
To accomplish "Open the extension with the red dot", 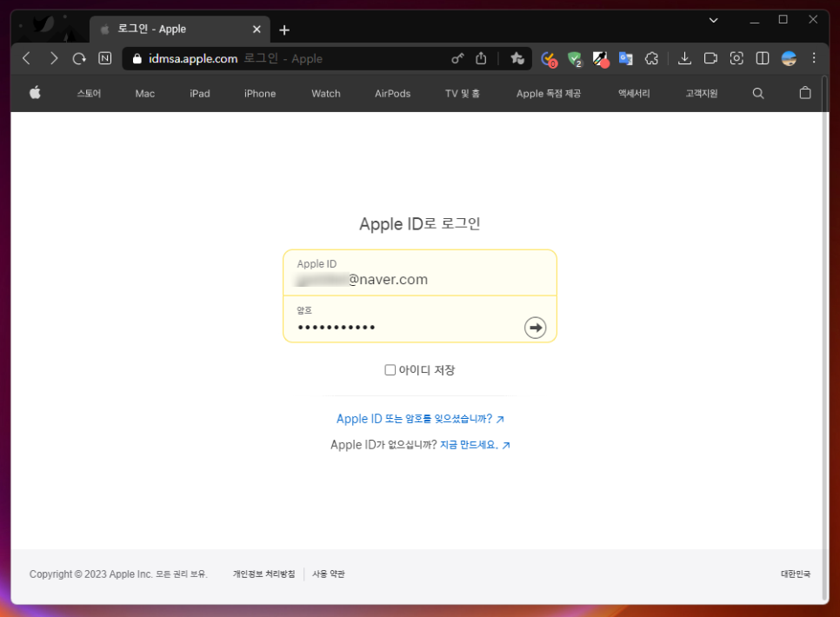I will pyautogui.click(x=600, y=59).
